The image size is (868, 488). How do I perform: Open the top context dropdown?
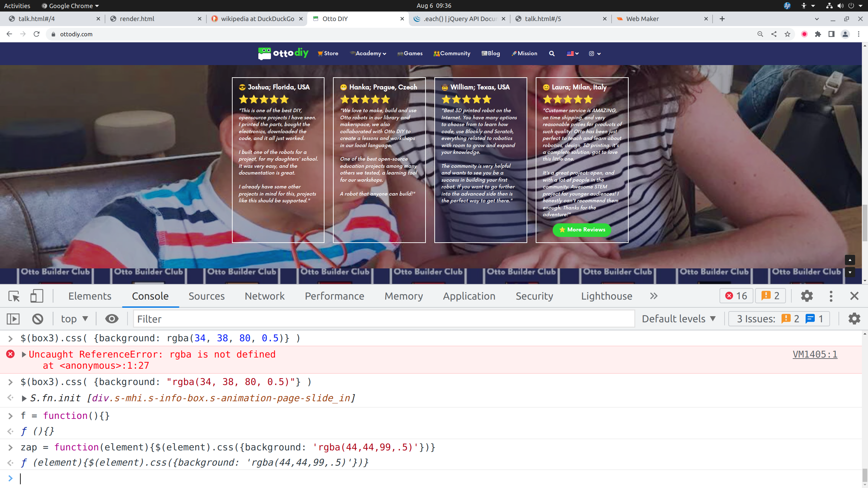coord(74,319)
